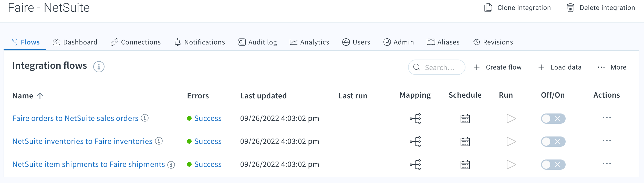Open mapping for Faire orders to NetSuite sales orders
The height and width of the screenshot is (183, 644).
[415, 119]
